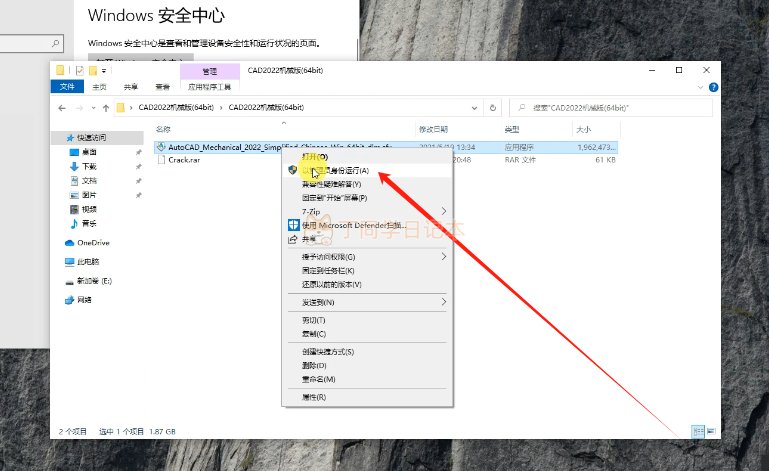This screenshot has width=769, height=471.
Task: Sort files by 大小 column
Action: tap(584, 130)
